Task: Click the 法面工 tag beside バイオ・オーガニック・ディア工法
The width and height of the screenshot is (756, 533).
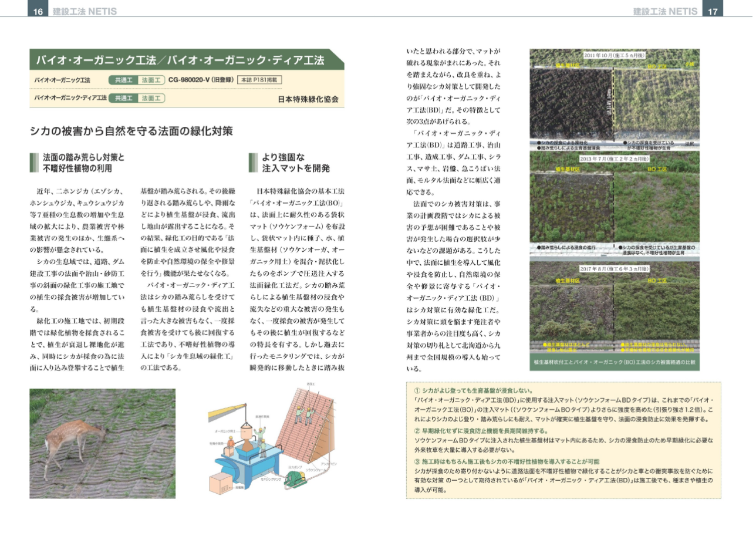Action: tap(151, 98)
